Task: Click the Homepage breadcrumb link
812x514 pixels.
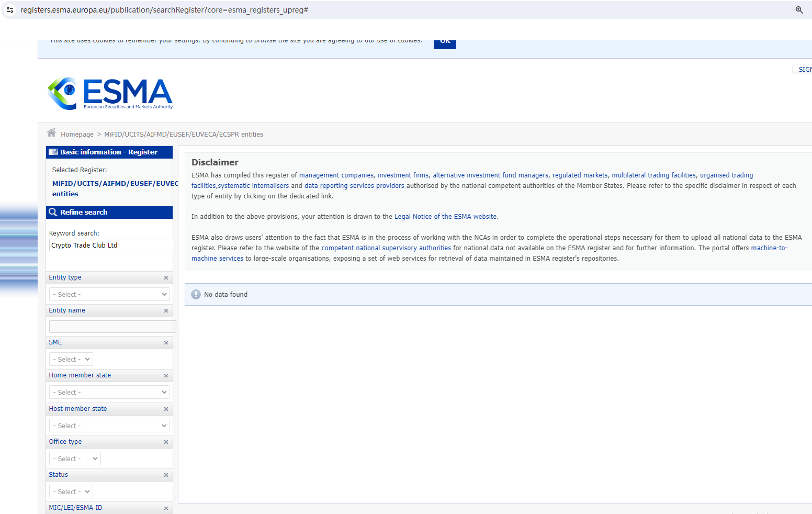Action: click(x=77, y=135)
